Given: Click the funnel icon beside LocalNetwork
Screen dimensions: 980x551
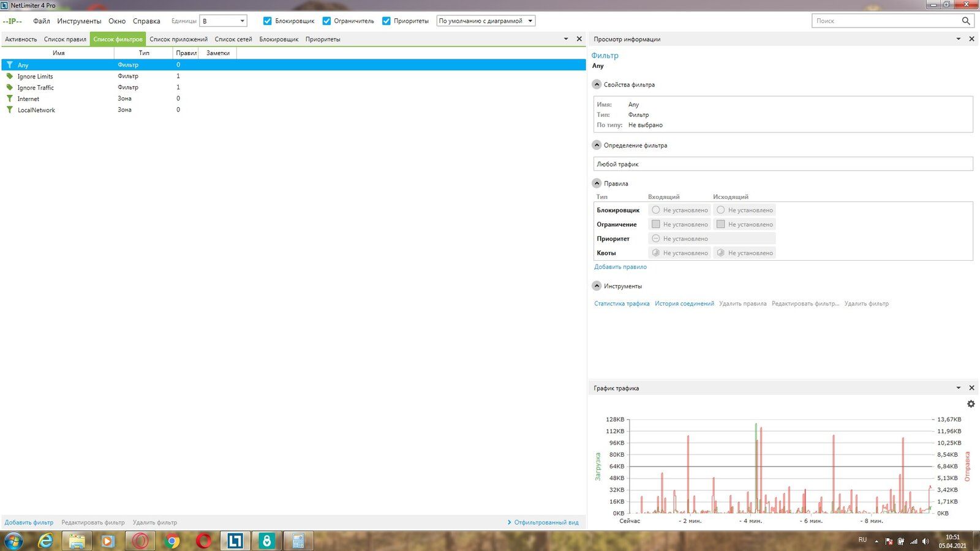Looking at the screenshot, I should 10,110.
